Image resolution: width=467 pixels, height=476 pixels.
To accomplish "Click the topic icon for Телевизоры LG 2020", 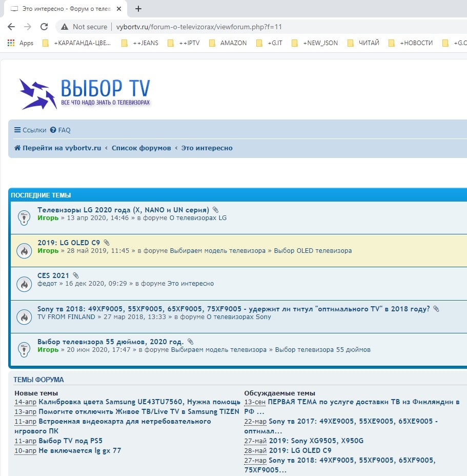I will pyautogui.click(x=24, y=217).
